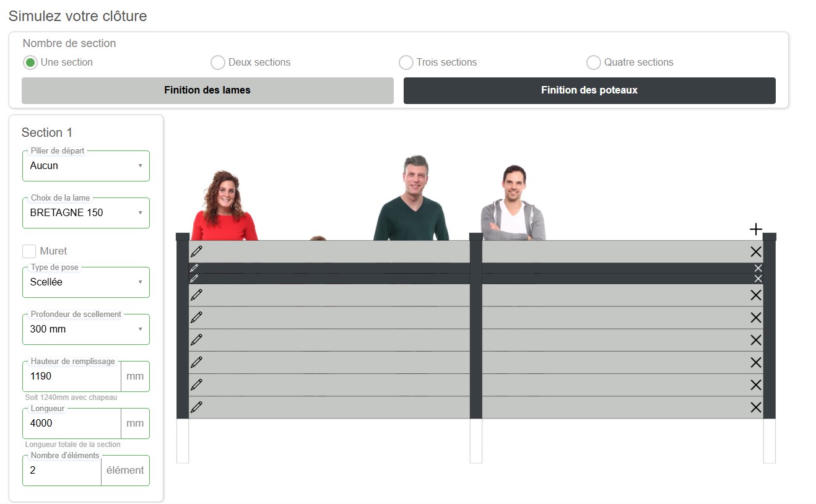Switch to Finition des poteaux
Image resolution: width=816 pixels, height=504 pixels.
click(x=589, y=90)
